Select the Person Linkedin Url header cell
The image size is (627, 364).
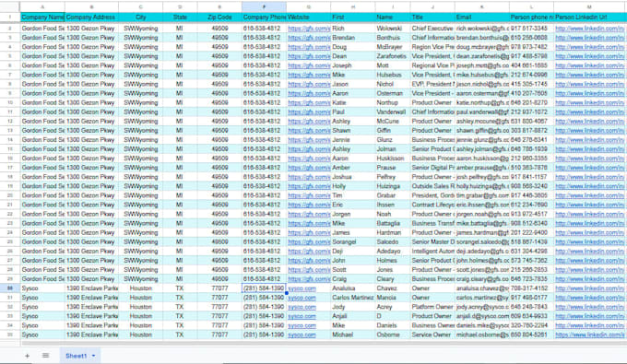[589, 18]
